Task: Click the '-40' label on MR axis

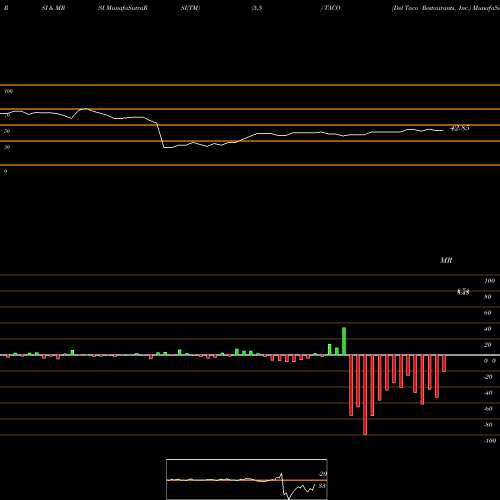Action: [x=488, y=393]
